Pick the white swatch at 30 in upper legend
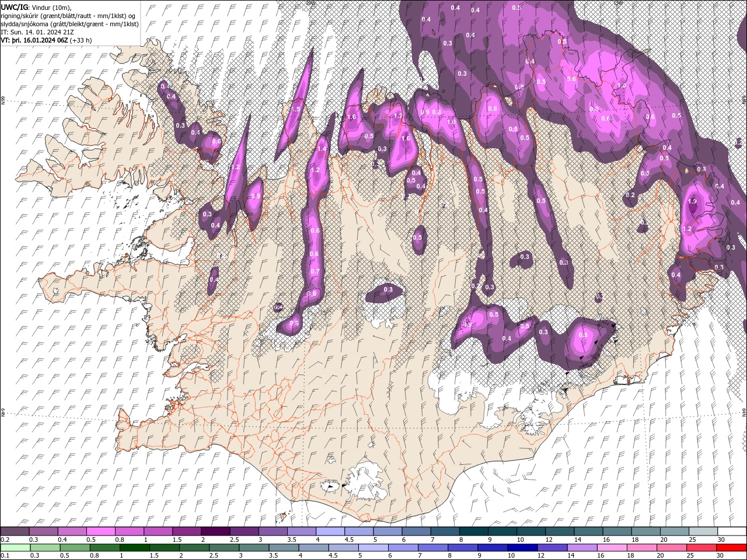The image size is (747, 560). [x=732, y=531]
